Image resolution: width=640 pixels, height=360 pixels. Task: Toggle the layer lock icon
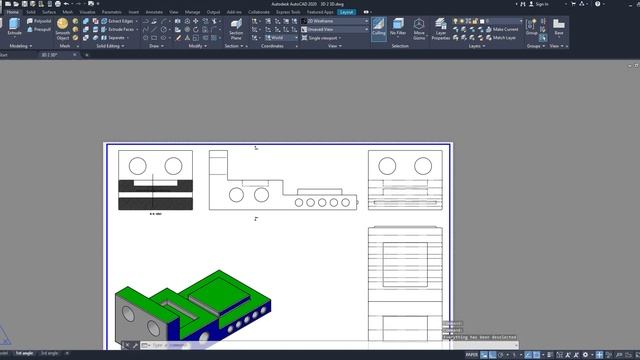[475, 21]
